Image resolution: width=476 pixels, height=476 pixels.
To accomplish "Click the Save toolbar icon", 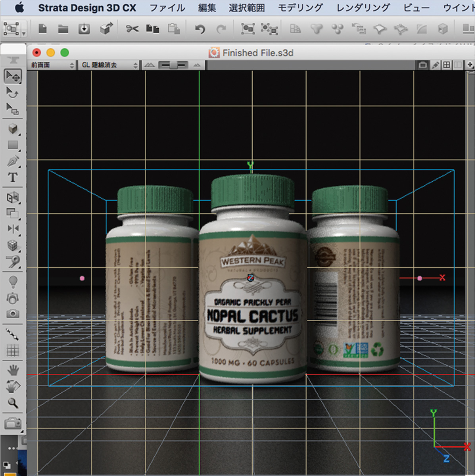I will click(84, 29).
